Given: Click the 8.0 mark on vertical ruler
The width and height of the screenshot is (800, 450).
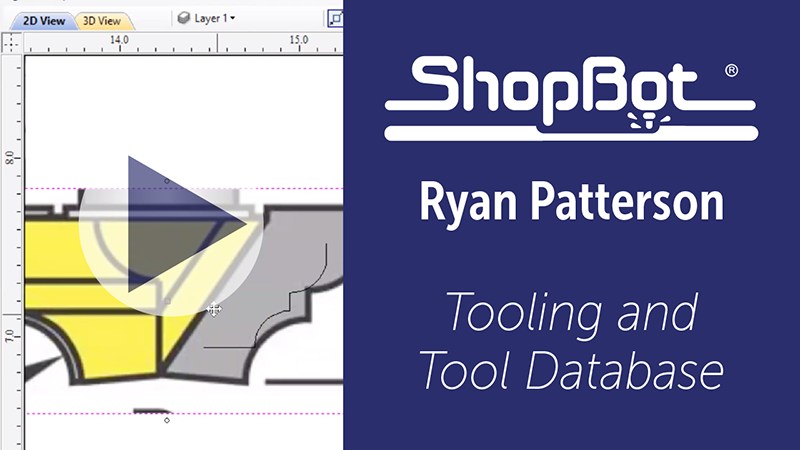Looking at the screenshot, I should (x=10, y=158).
